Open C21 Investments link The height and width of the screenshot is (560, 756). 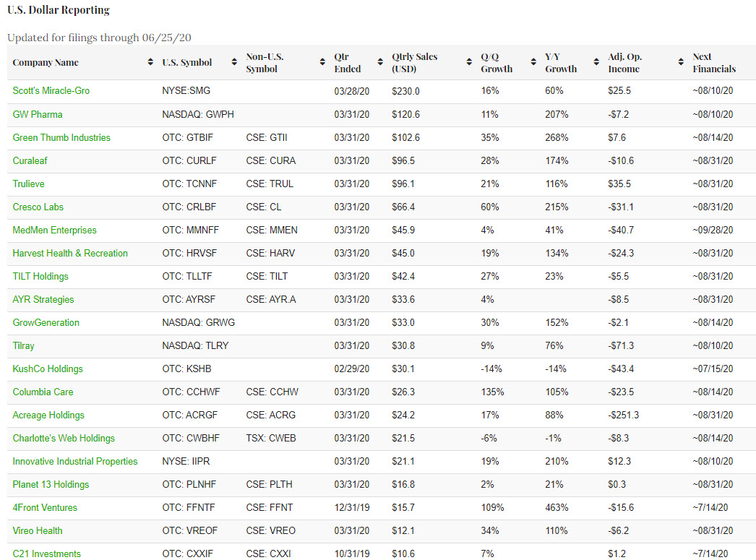click(x=47, y=553)
